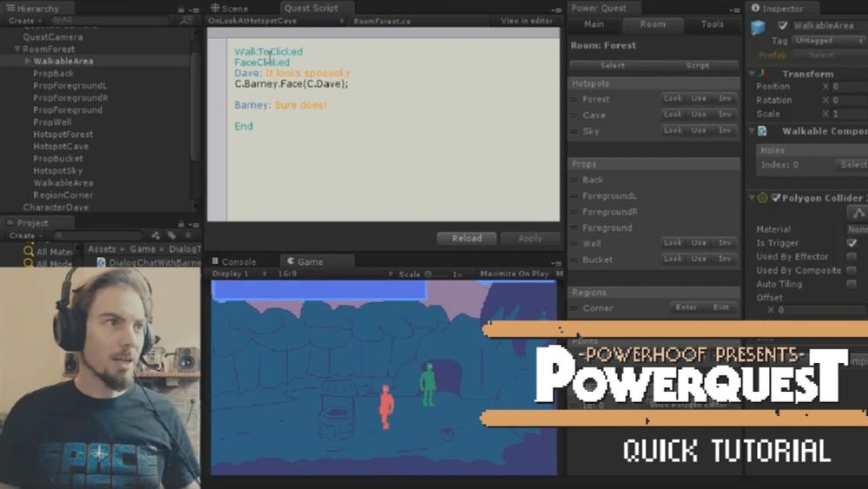The image size is (868, 489).
Task: Expand the WalkableArea tree node
Action: click(27, 61)
